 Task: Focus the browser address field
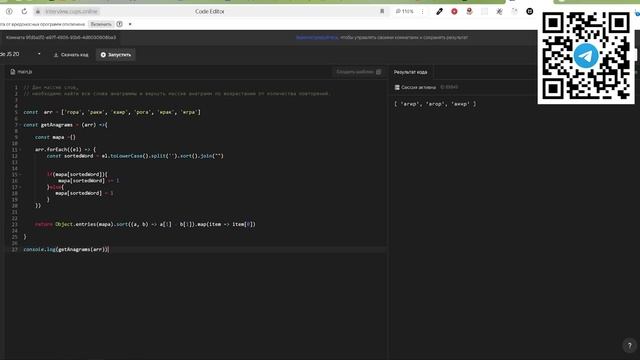point(208,11)
